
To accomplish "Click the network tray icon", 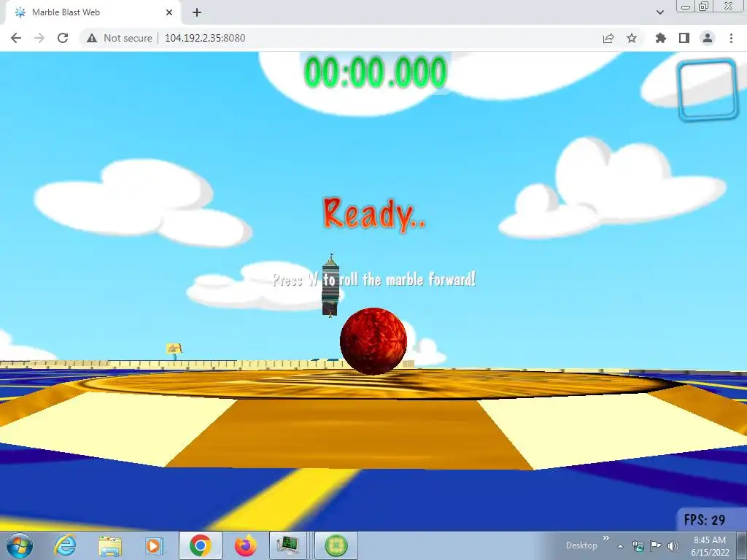I will pyautogui.click(x=638, y=546).
